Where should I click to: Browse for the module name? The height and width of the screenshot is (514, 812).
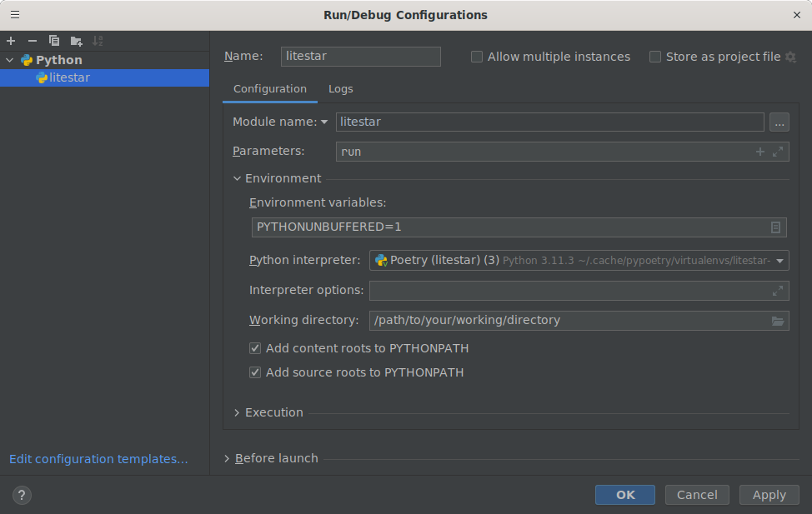tap(779, 122)
